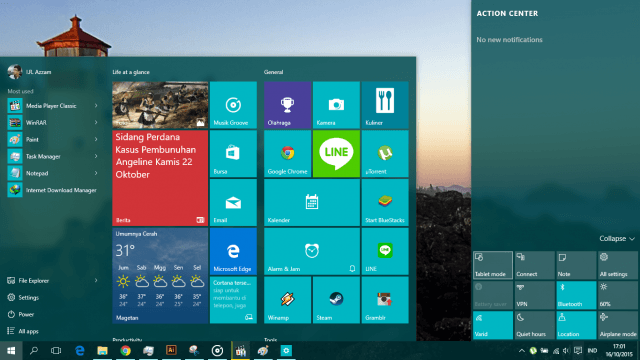Launch the Steam tile
This screenshot has height=360, width=640.
336,300
